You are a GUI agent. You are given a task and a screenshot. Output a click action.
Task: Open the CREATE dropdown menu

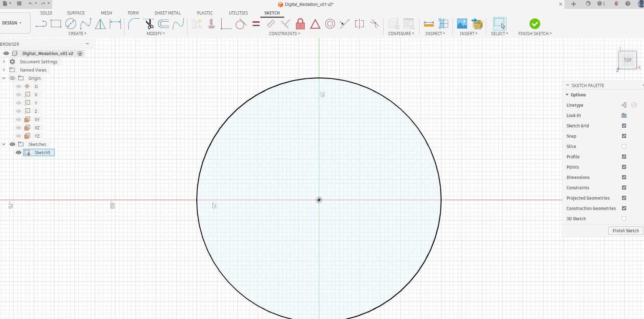(77, 34)
